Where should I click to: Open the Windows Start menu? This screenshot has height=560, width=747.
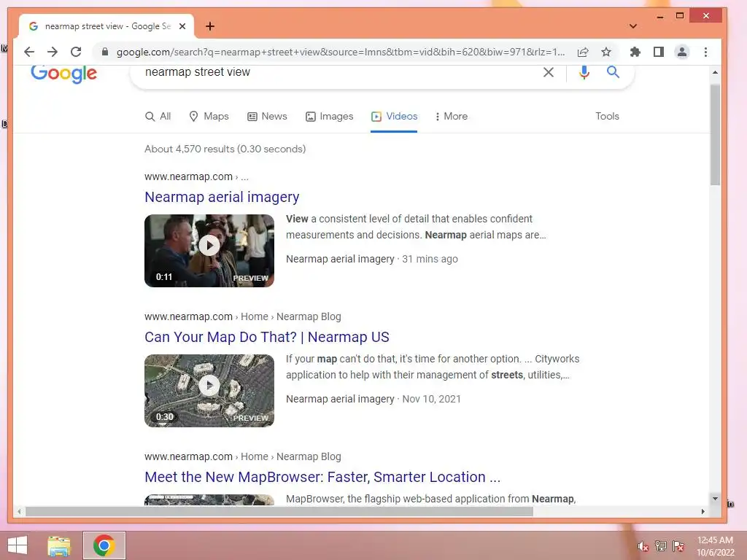coord(18,545)
